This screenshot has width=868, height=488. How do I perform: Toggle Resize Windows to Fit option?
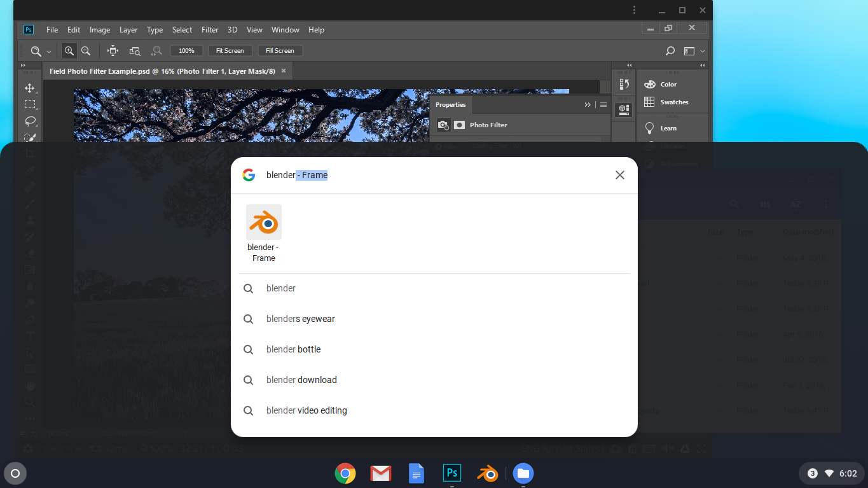pos(113,51)
